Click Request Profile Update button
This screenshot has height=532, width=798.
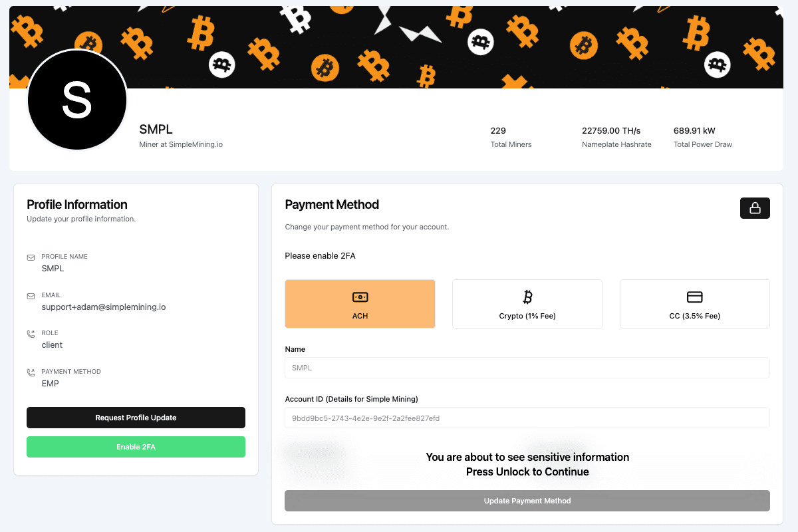[x=136, y=418]
